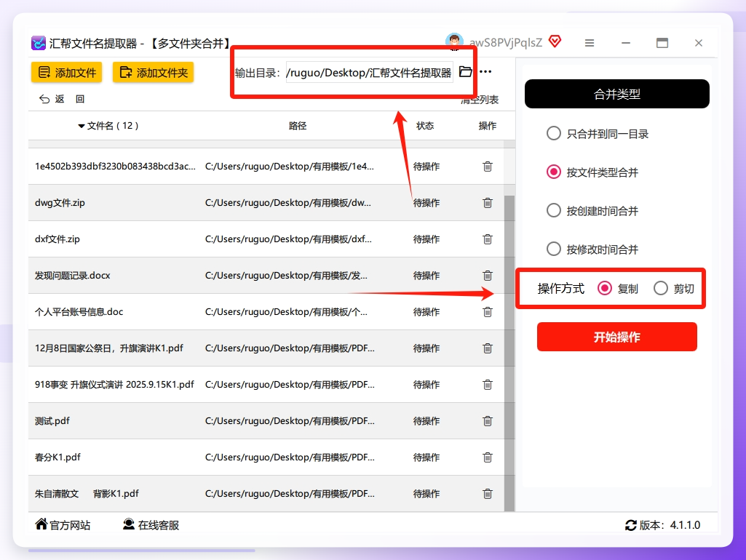Click version text 4.1.1.0
Image resolution: width=746 pixels, height=560 pixels.
pos(685,525)
